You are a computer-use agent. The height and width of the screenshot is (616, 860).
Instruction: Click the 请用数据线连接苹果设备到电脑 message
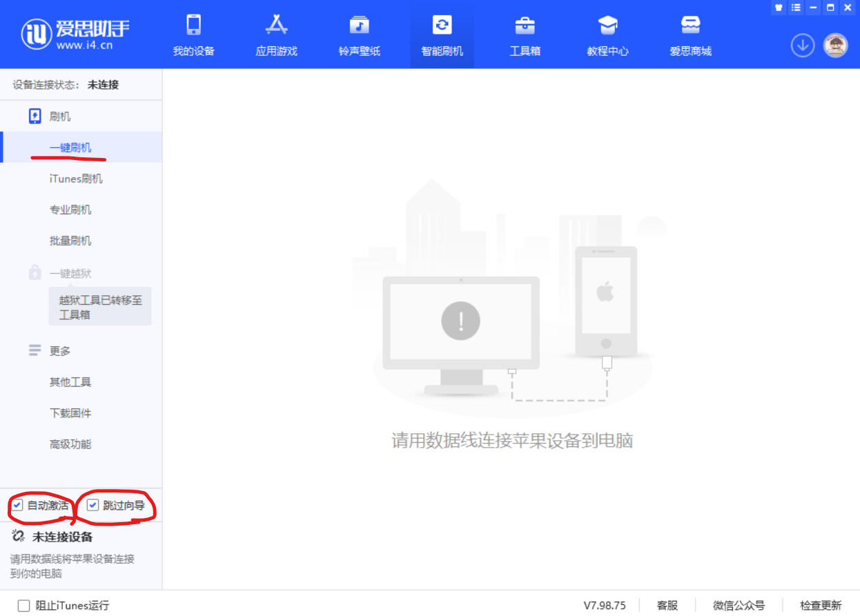tap(512, 441)
